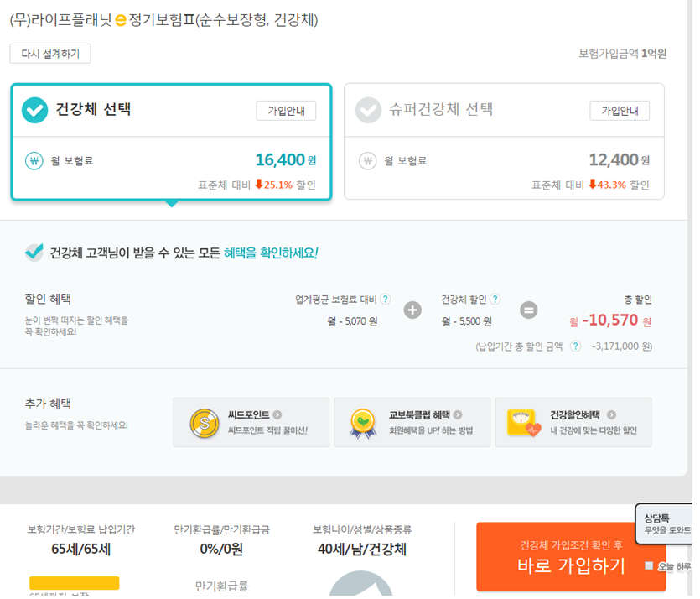Select the 슈퍼건강체 선택 check circle
The image size is (700, 599).
(368, 110)
